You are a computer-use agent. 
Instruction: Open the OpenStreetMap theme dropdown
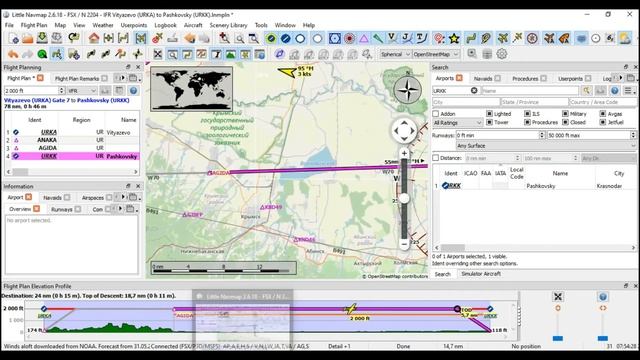click(436, 54)
